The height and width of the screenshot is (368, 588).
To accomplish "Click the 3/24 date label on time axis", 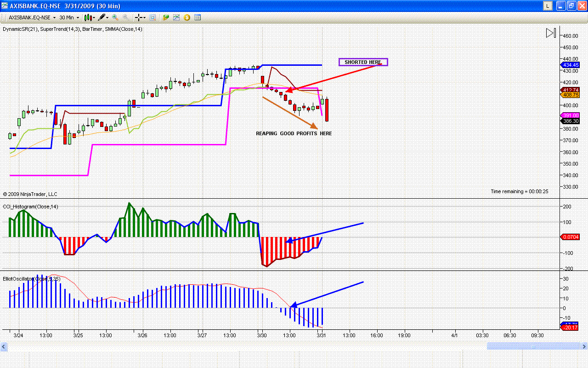I will coord(18,335).
